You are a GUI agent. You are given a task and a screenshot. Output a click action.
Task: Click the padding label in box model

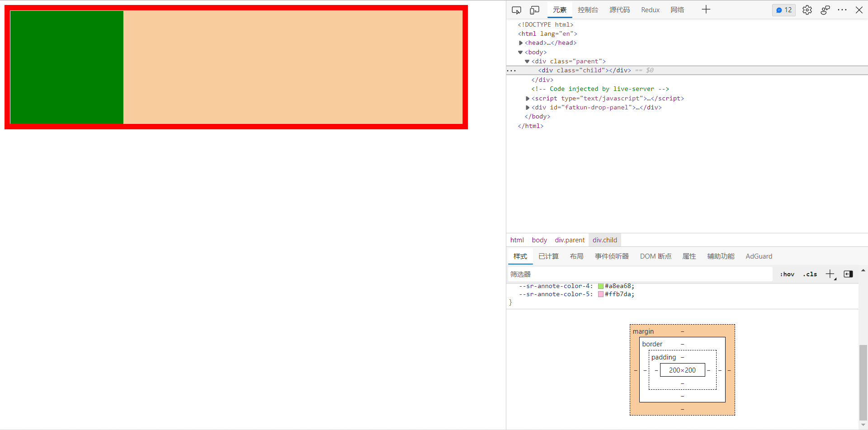(x=664, y=357)
